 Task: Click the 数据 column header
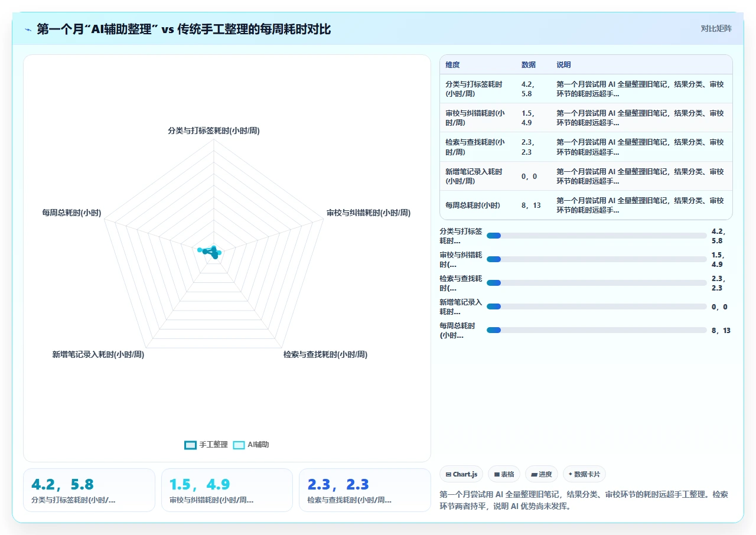528,65
